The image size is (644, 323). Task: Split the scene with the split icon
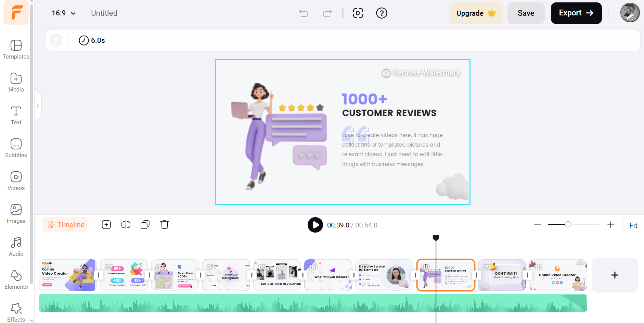126,224
